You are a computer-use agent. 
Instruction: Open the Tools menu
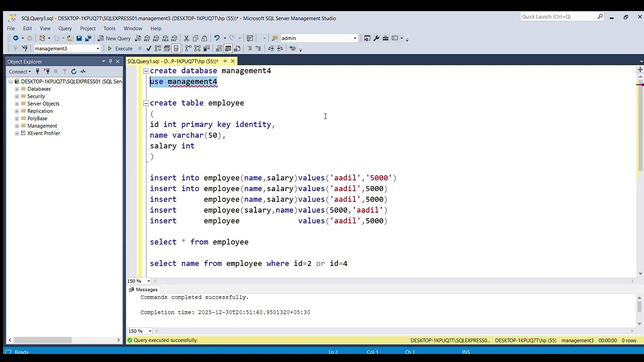(109, 29)
